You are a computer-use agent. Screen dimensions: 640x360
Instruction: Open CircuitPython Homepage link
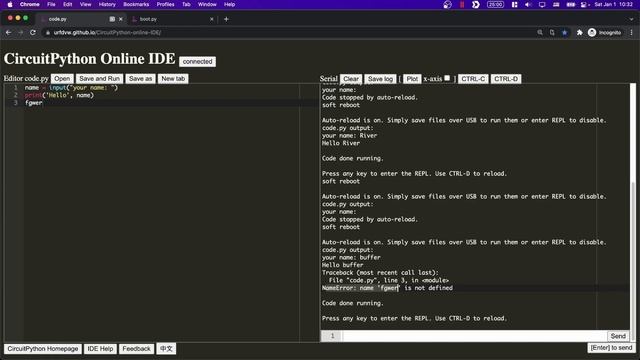[x=43, y=349]
